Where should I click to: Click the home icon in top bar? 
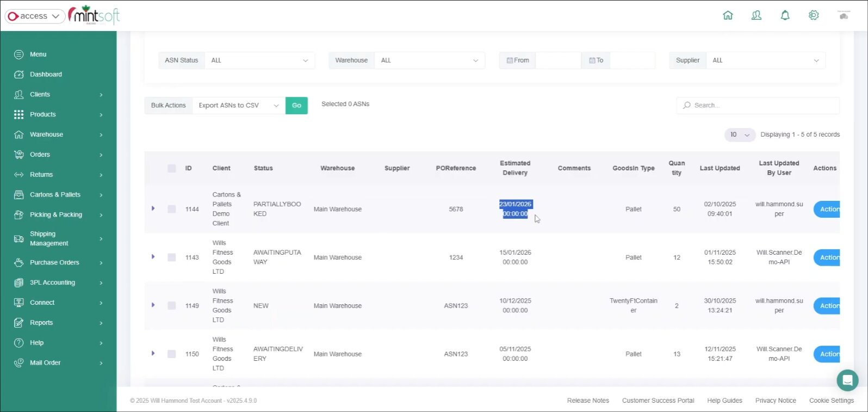click(728, 15)
